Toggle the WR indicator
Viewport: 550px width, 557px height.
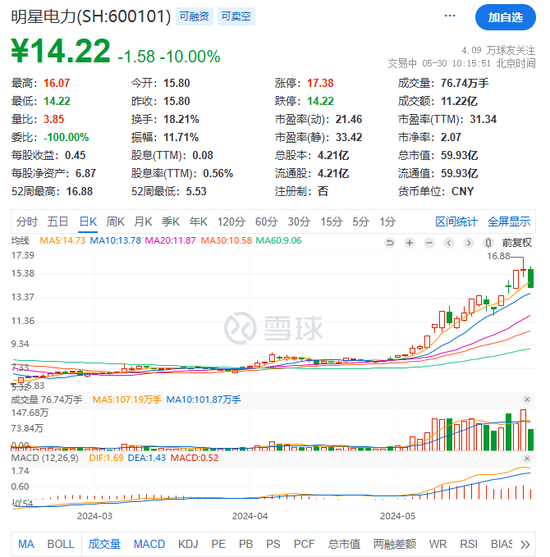(x=438, y=544)
